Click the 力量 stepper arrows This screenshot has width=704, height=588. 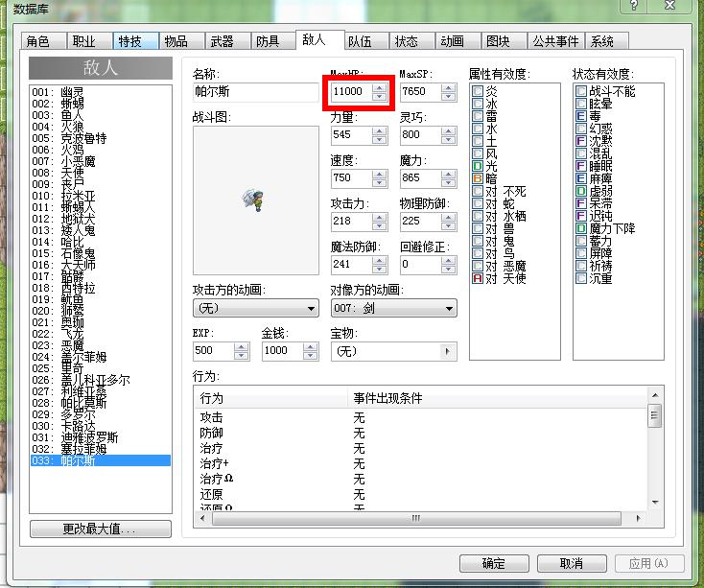(x=380, y=135)
